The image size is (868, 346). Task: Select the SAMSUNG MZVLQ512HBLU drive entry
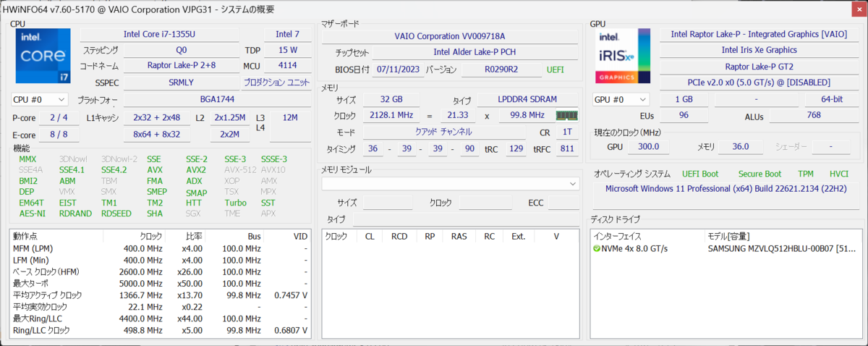[x=781, y=249]
